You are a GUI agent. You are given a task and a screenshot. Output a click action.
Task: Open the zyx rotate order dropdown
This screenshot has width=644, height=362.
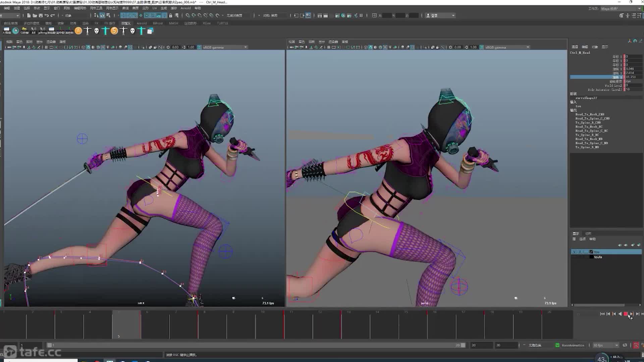[633, 81]
